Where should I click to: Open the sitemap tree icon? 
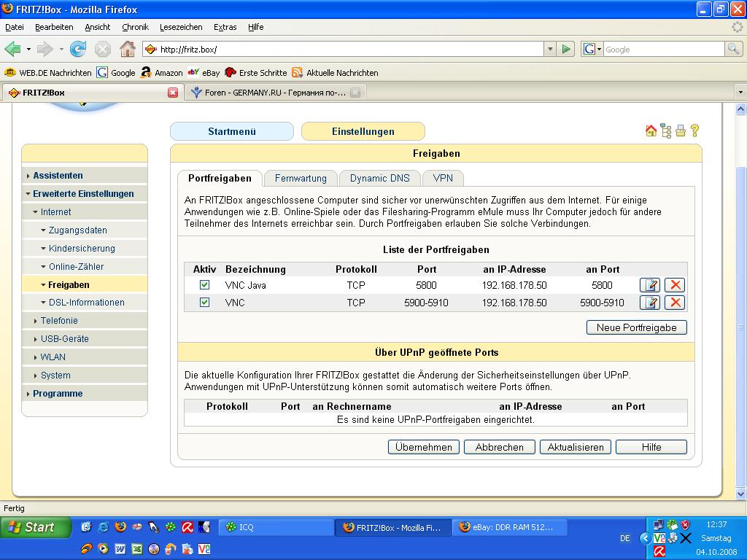click(665, 131)
